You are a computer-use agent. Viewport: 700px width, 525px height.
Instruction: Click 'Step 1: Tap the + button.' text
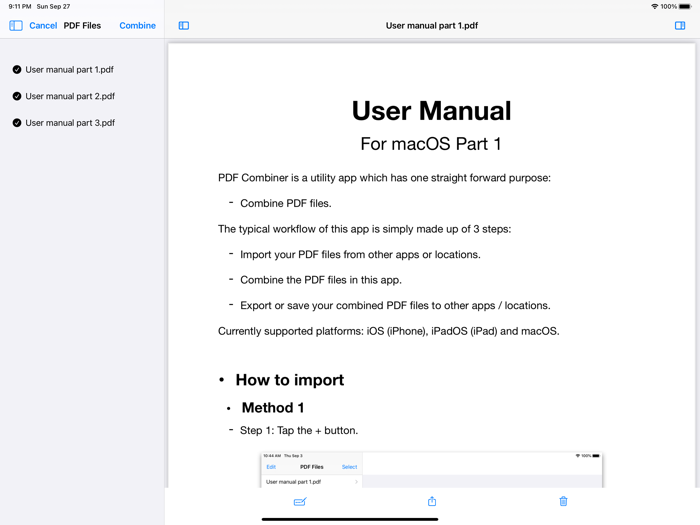pos(299,430)
